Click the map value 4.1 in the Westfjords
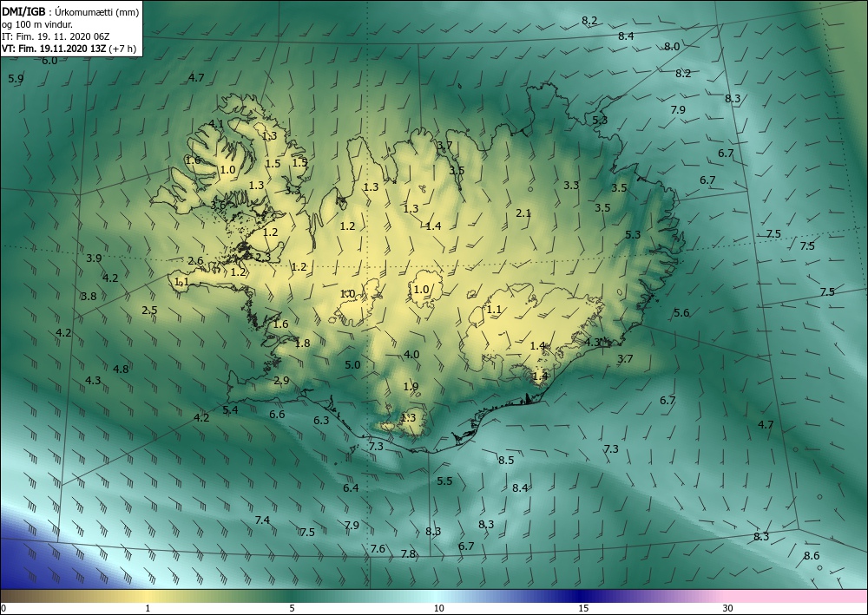This screenshot has height=615, width=868. click(x=216, y=124)
